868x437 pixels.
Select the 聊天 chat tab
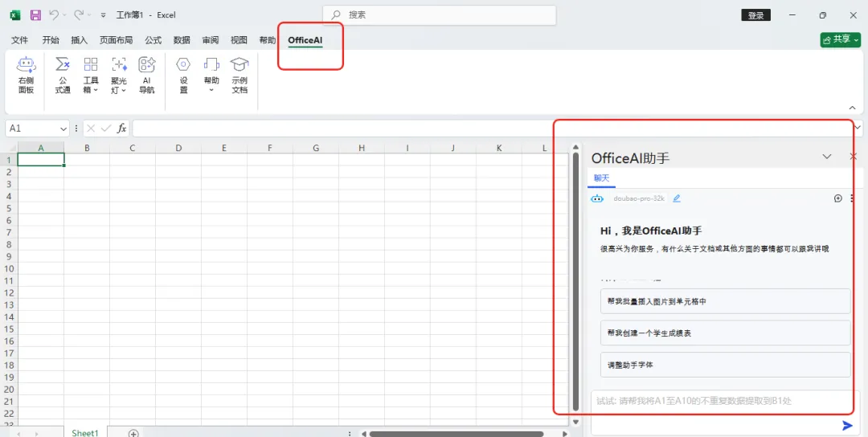click(601, 178)
